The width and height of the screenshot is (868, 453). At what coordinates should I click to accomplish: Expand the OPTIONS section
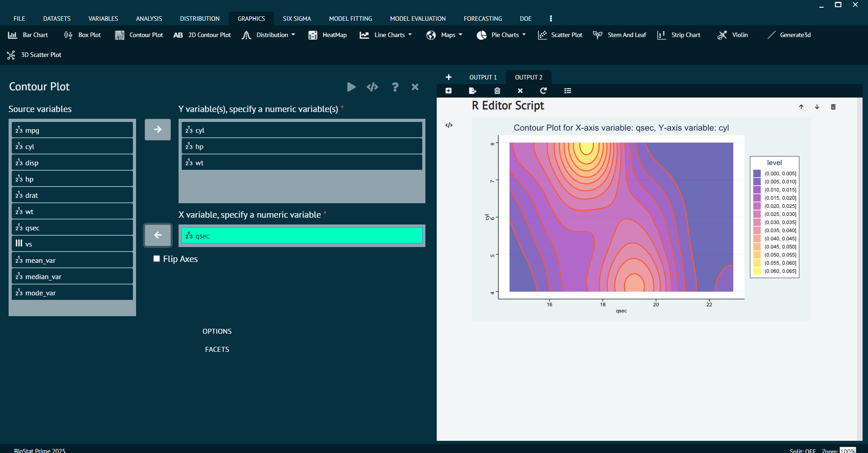217,332
